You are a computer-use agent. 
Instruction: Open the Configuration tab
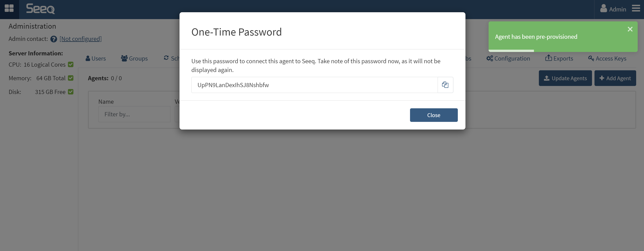(x=508, y=58)
